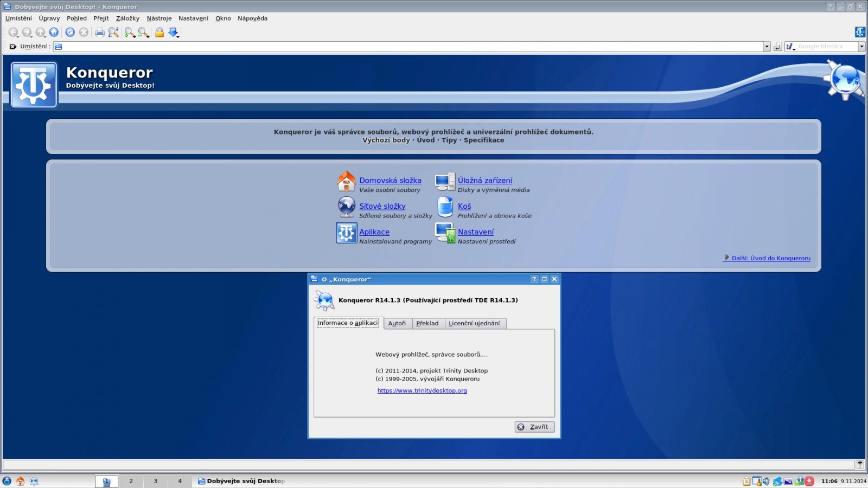868x488 pixels.
Task: Click the Forward arrow toolbar icon
Action: tap(27, 33)
